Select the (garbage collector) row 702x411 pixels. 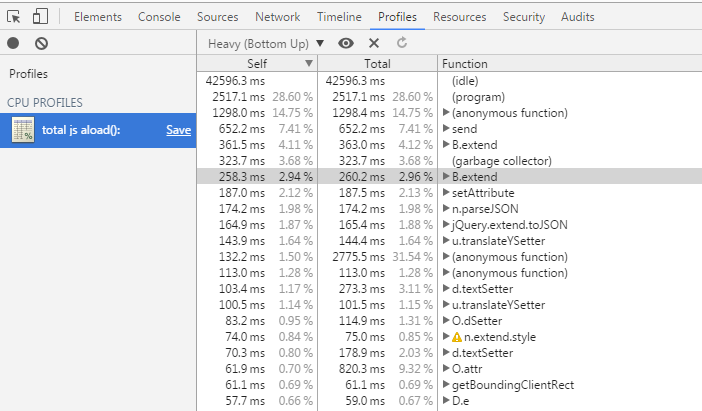coord(449,161)
